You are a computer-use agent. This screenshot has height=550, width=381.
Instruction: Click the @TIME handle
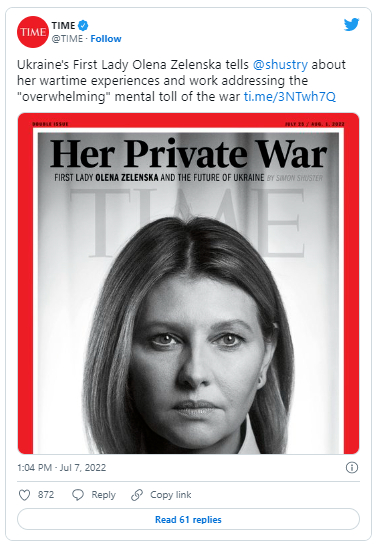point(67,39)
